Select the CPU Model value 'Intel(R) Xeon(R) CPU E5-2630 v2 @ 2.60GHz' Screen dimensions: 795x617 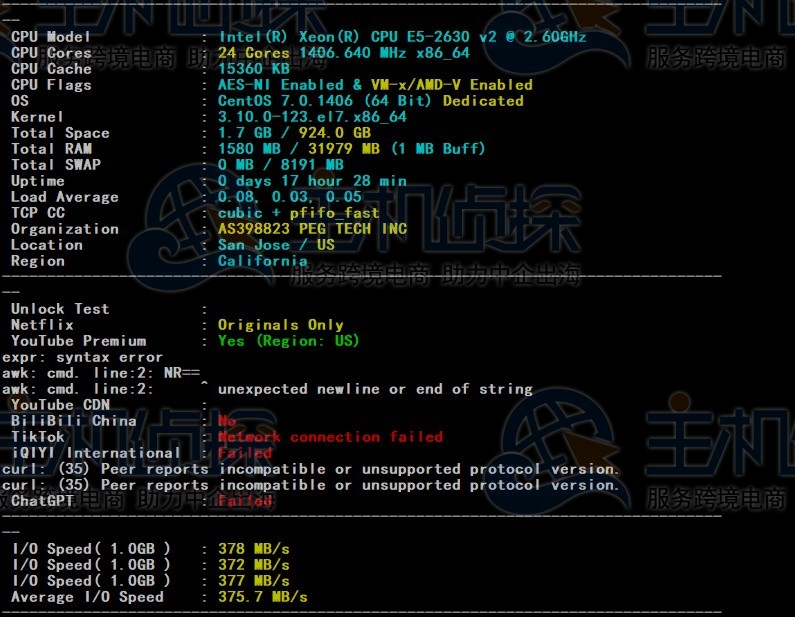(x=402, y=37)
